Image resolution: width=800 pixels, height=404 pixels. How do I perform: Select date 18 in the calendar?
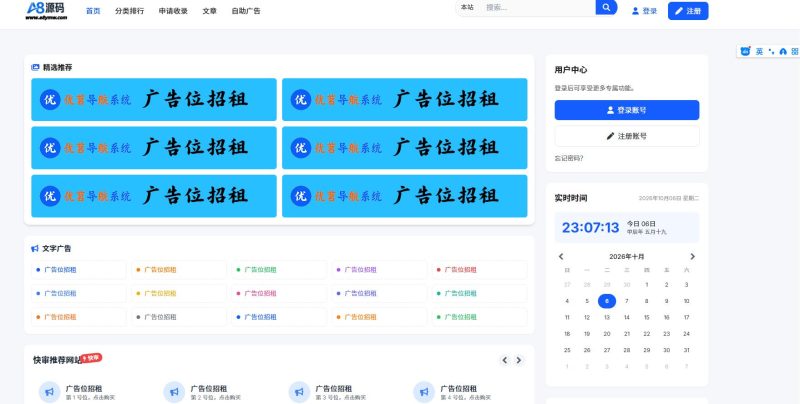tap(567, 334)
